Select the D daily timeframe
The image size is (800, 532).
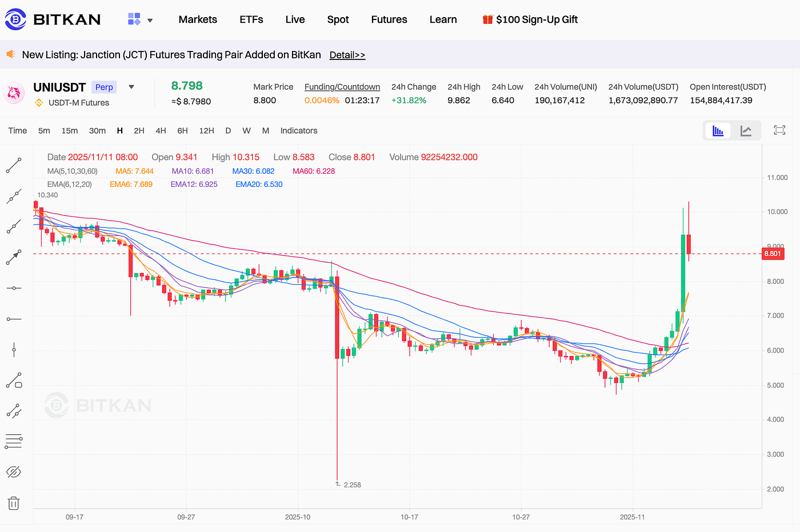point(228,131)
